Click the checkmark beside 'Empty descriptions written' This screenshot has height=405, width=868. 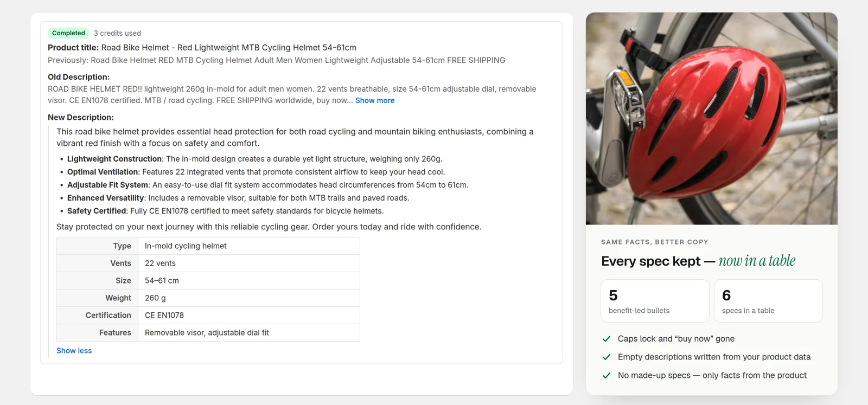[607, 357]
